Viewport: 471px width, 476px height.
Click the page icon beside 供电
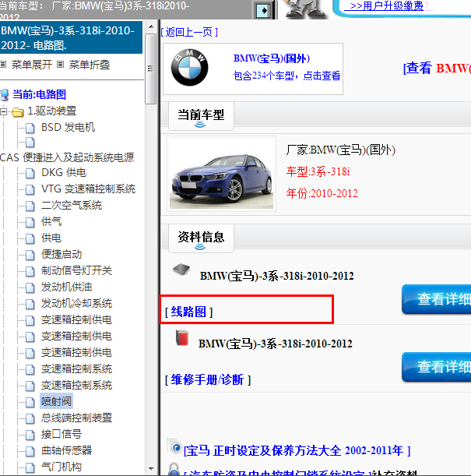30,239
